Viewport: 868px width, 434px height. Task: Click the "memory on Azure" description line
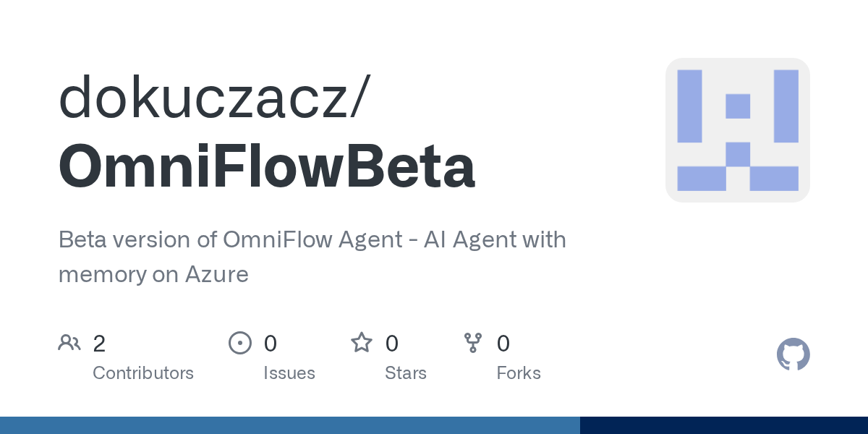point(153,274)
